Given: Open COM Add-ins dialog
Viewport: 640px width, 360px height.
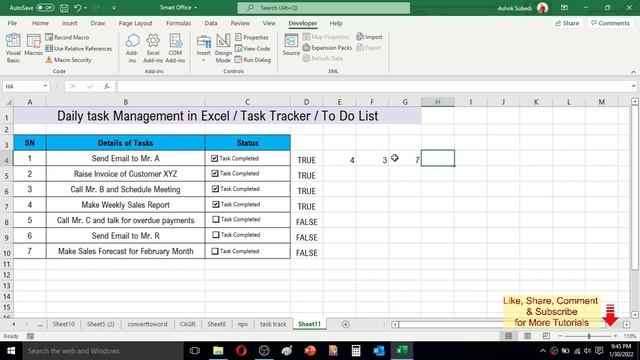Looking at the screenshot, I should click(x=175, y=48).
